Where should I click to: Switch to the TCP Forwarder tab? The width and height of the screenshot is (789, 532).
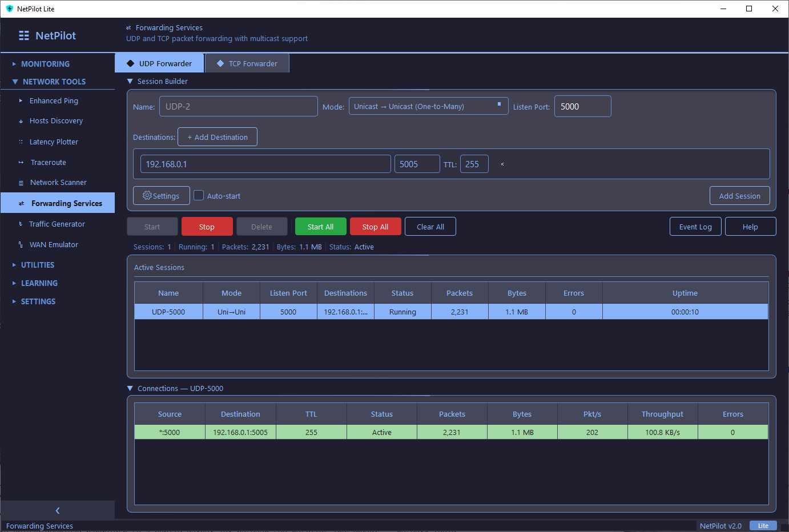click(x=247, y=63)
